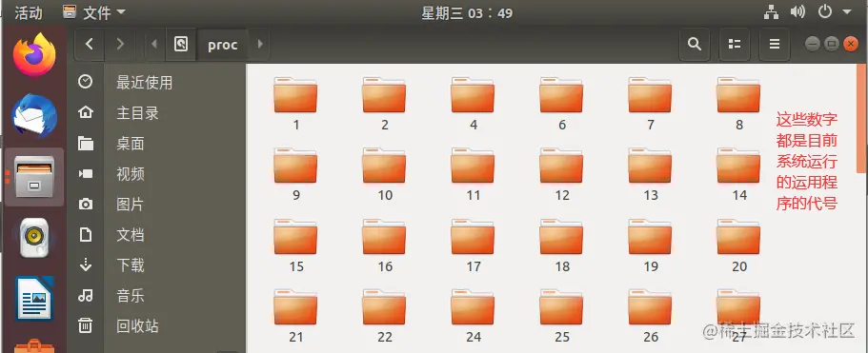This screenshot has width=868, height=353.
Task: Select folder named 12
Action: click(x=561, y=174)
